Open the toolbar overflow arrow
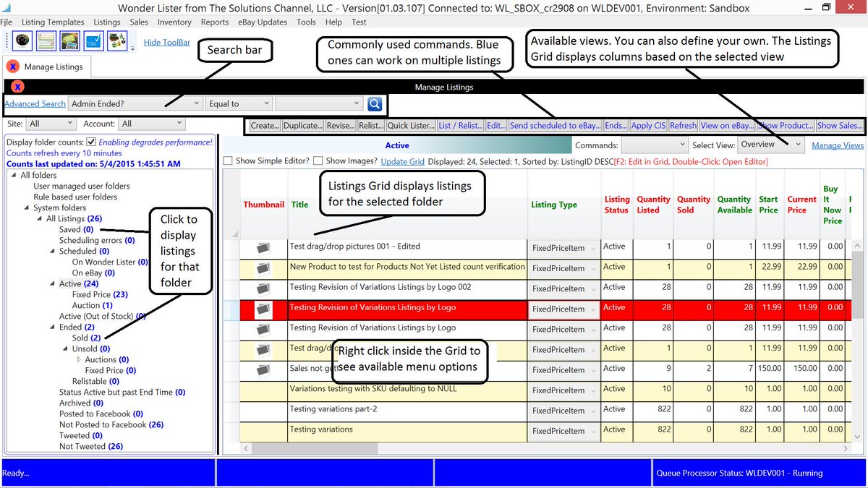Screen dimensions: 868x488 click(133, 48)
